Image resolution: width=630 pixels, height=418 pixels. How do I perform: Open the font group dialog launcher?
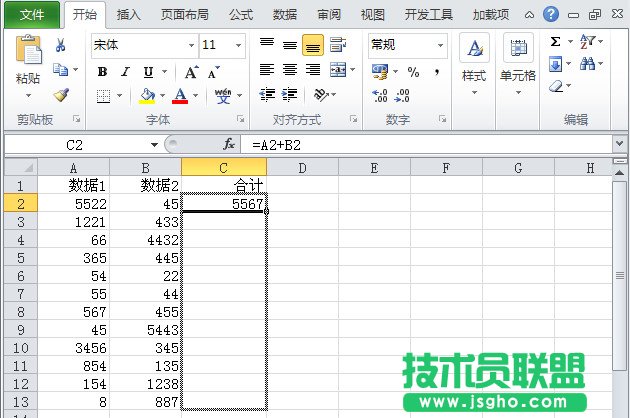(241, 119)
